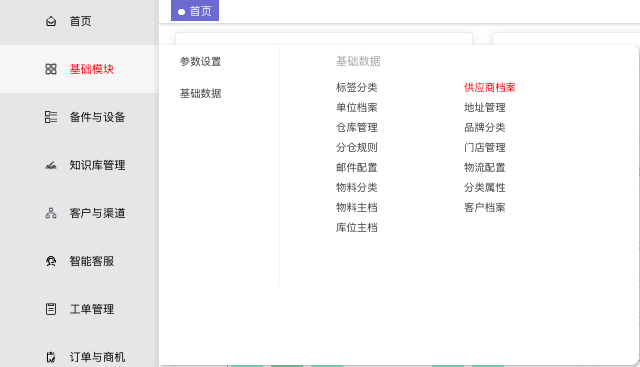The width and height of the screenshot is (640, 367).
Task: Select 参数设置 in the submenu panel
Action: (200, 62)
